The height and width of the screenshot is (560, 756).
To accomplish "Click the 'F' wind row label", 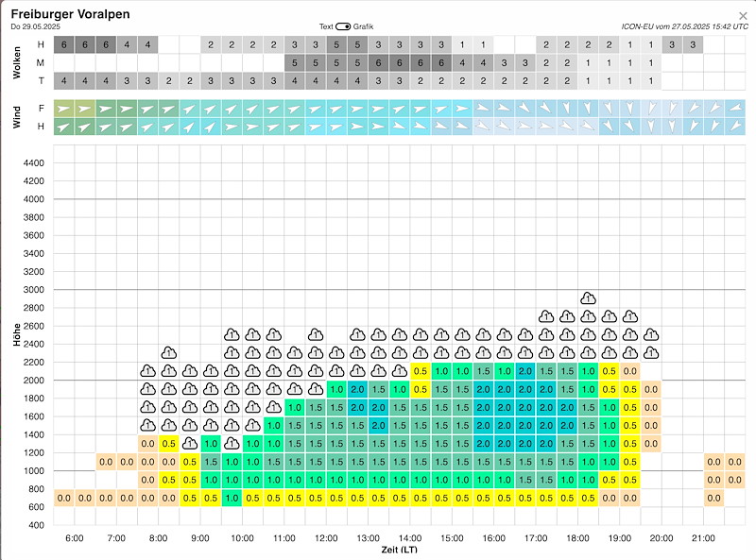I will point(42,109).
